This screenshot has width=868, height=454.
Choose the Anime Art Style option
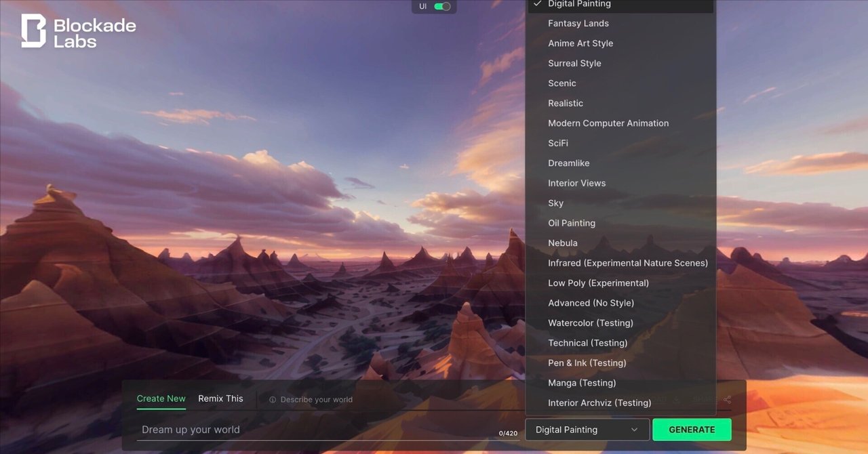tap(582, 43)
